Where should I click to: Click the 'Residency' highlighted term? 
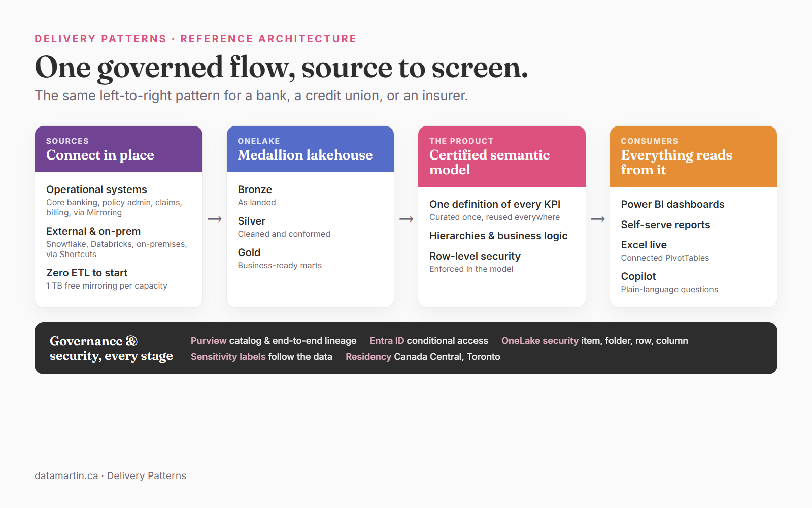tap(368, 357)
